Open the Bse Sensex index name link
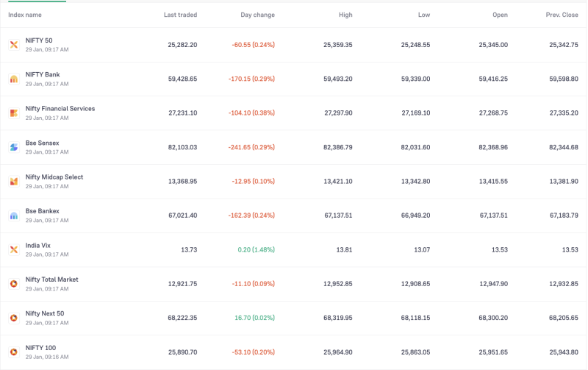Viewport: 588px width, 370px height. click(x=42, y=143)
